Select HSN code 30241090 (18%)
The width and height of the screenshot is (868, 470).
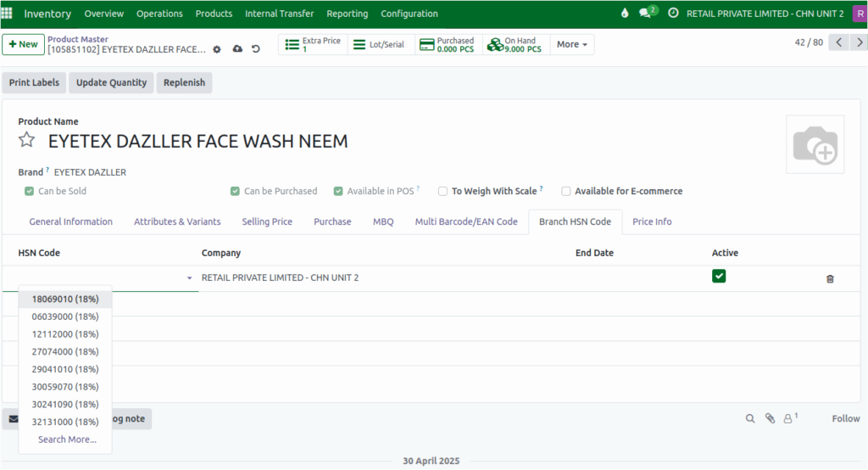(x=65, y=405)
